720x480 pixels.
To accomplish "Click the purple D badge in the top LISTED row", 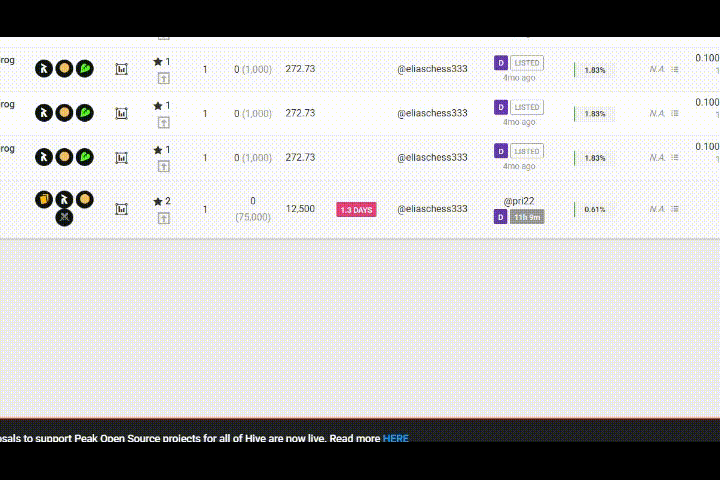I will click(501, 62).
